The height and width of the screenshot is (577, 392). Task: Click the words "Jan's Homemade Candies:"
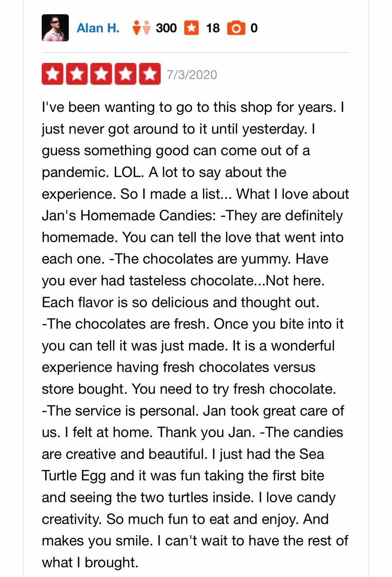point(129,216)
